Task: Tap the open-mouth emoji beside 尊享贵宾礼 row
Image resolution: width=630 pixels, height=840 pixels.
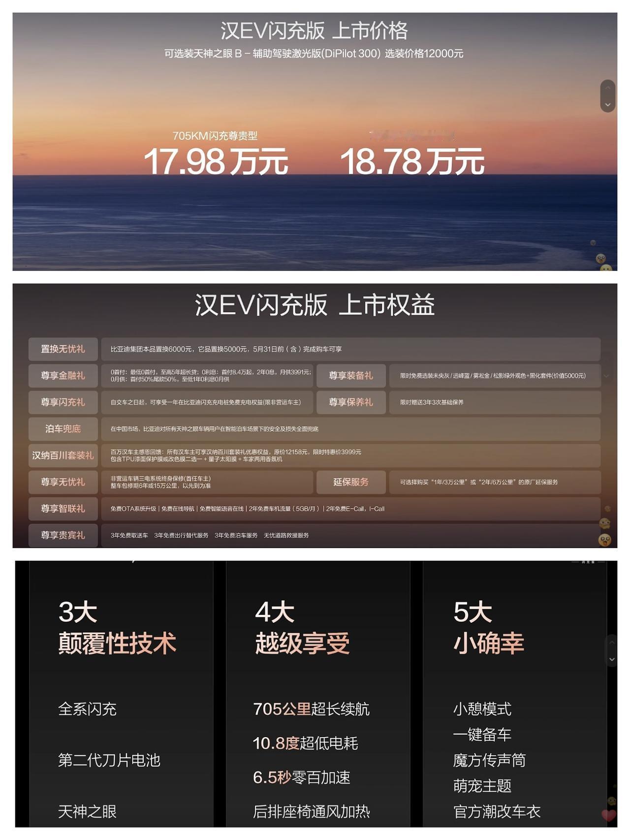Action: point(605,540)
